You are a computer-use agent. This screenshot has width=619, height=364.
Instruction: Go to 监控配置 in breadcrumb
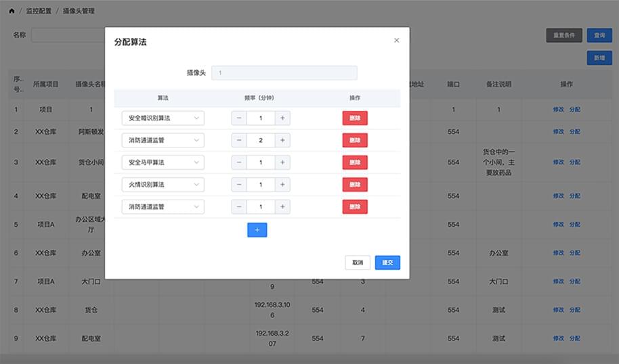pos(38,12)
